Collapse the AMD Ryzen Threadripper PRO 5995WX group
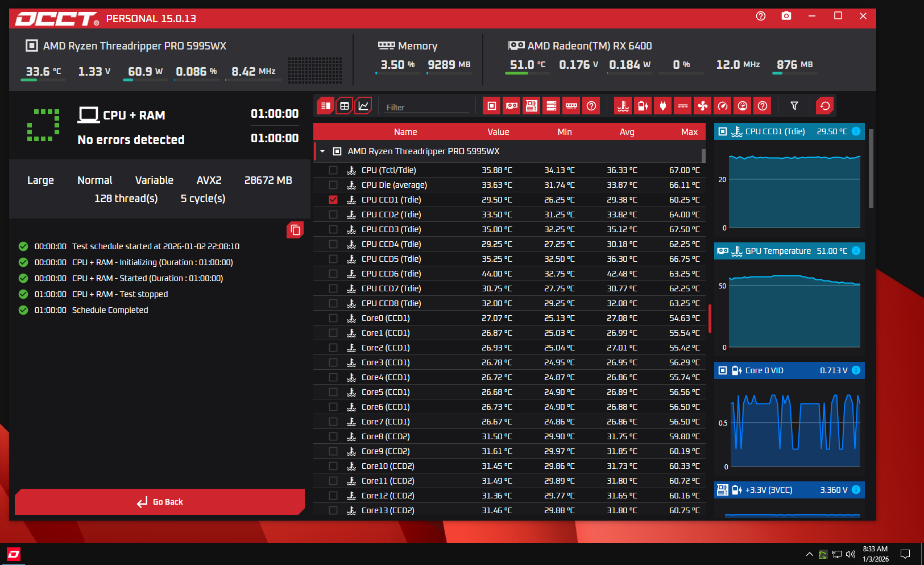The width and height of the screenshot is (924, 565). click(x=322, y=151)
